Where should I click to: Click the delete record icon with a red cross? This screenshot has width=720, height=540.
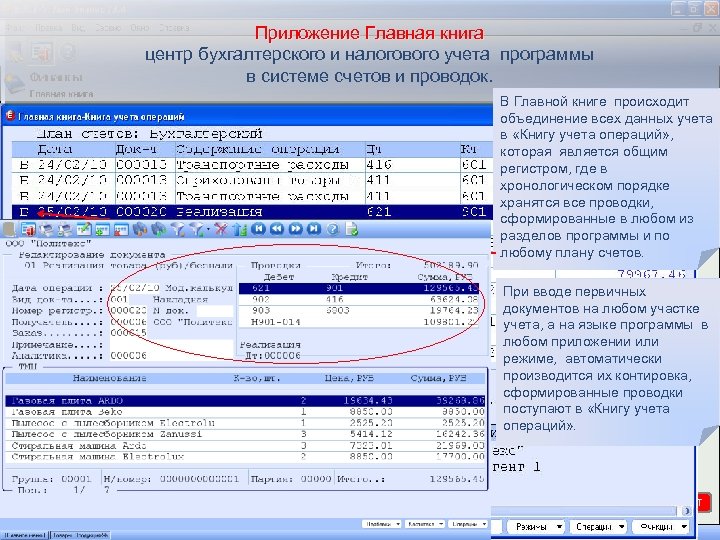(x=121, y=229)
